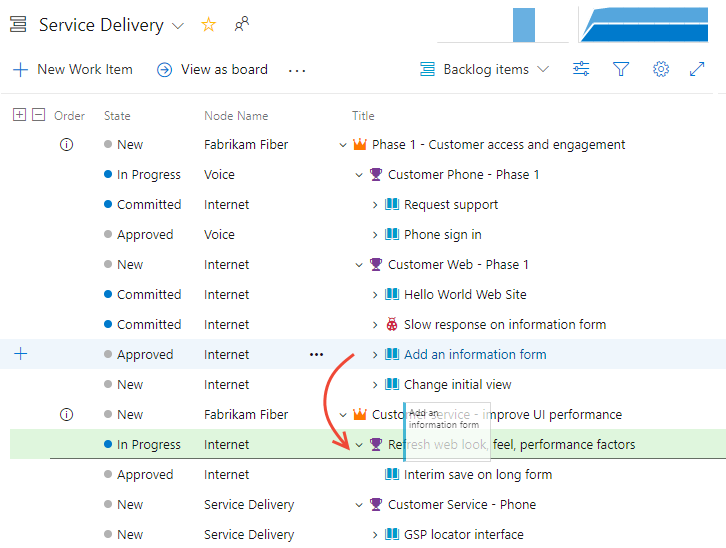Click trophy icon of Customer Service - Phone

(x=376, y=504)
